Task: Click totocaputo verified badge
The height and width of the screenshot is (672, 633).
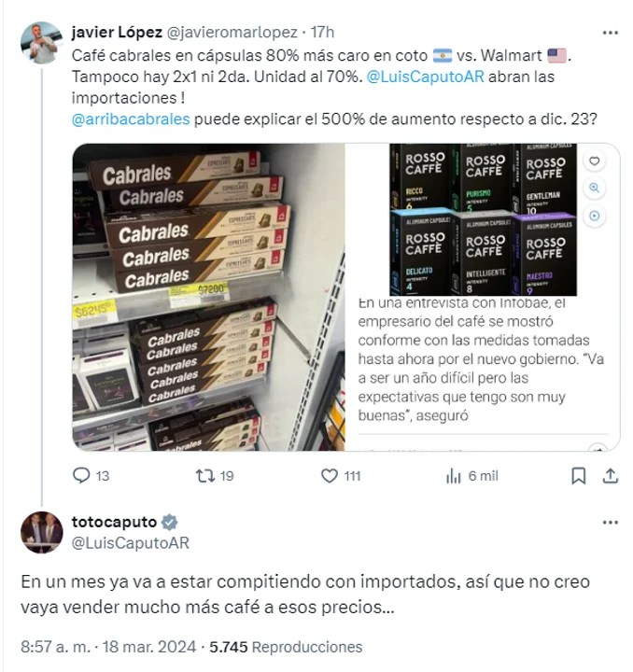Action: (170, 522)
